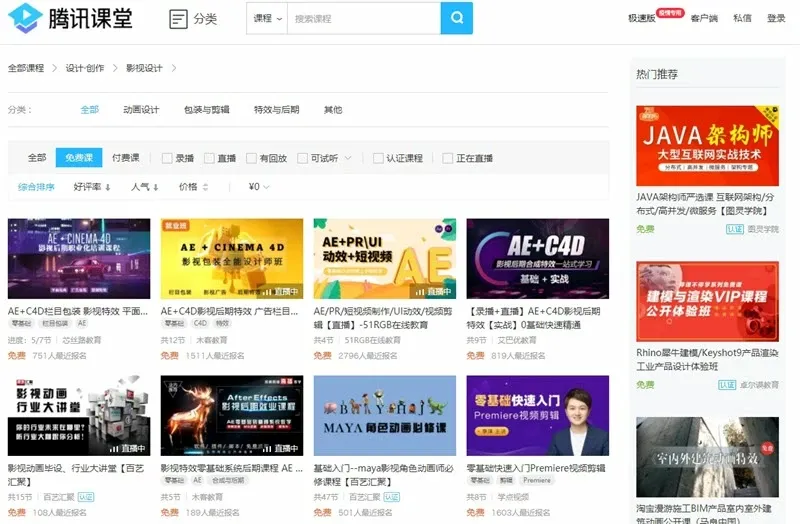Expand the chevron after 全部课程 breadcrumb

[x=55, y=68]
